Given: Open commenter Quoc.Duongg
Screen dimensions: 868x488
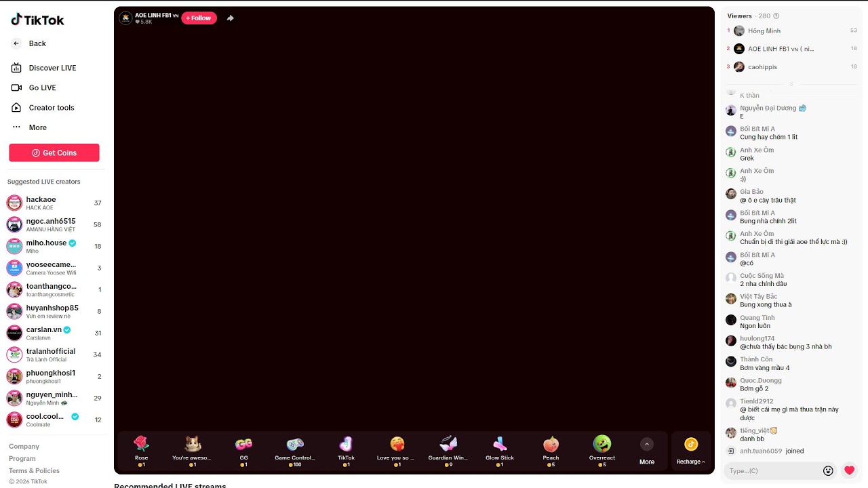Looking at the screenshot, I should 760,380.
